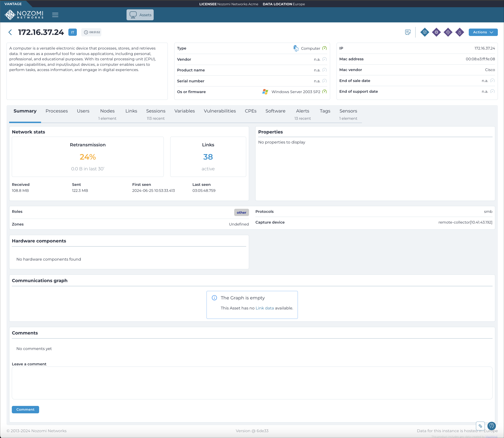Click the Vendor confidence gauge icon
Image resolution: width=504 pixels, height=438 pixels.
324,59
